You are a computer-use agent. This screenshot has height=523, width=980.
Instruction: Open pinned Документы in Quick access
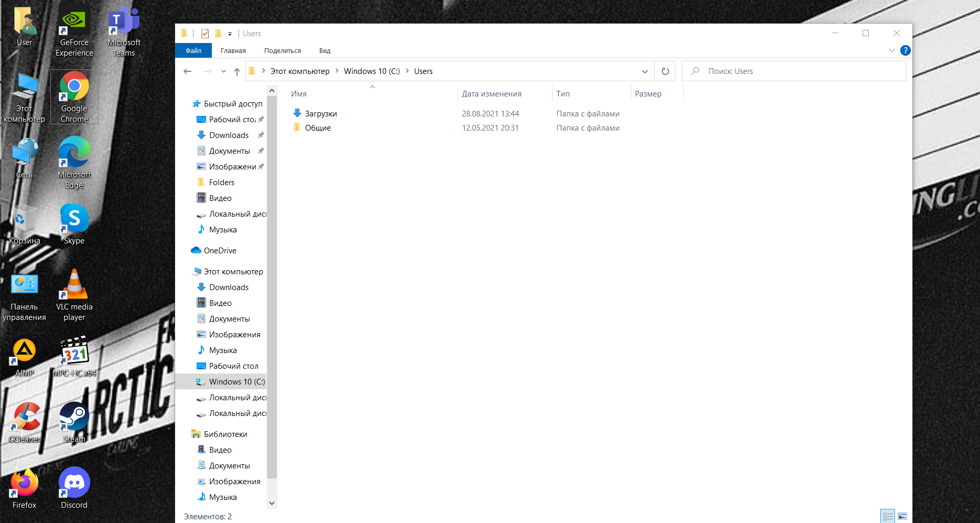point(229,151)
